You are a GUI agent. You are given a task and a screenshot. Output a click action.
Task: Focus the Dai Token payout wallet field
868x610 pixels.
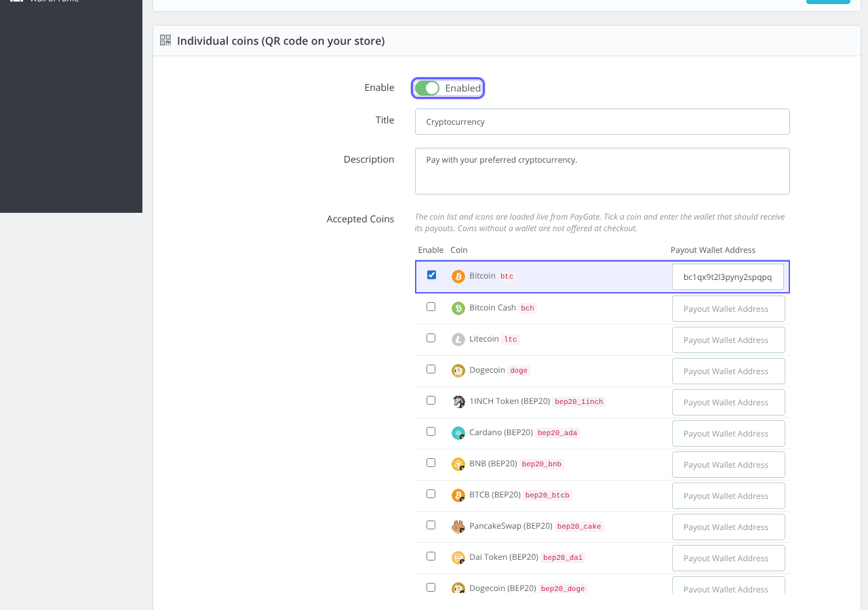click(728, 558)
